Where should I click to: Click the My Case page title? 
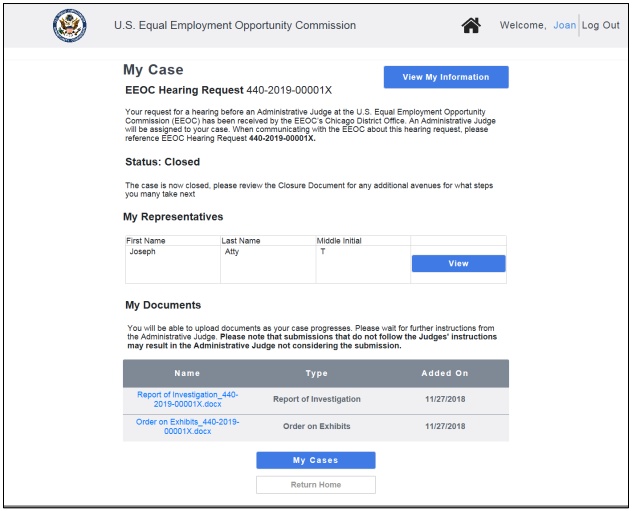coord(153,70)
